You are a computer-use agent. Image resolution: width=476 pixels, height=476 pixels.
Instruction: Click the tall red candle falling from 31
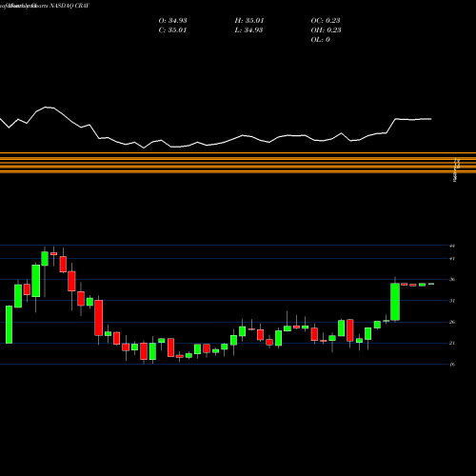click(99, 318)
